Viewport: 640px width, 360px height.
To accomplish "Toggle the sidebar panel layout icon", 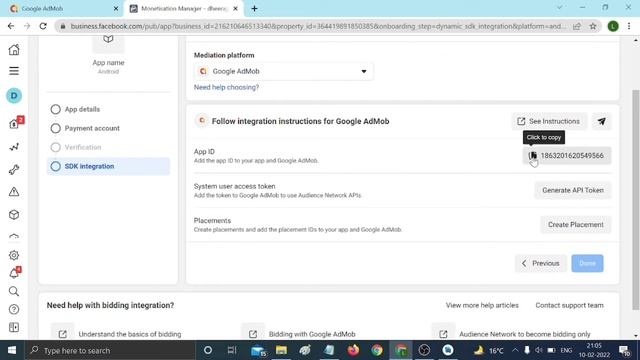I will coord(14,327).
